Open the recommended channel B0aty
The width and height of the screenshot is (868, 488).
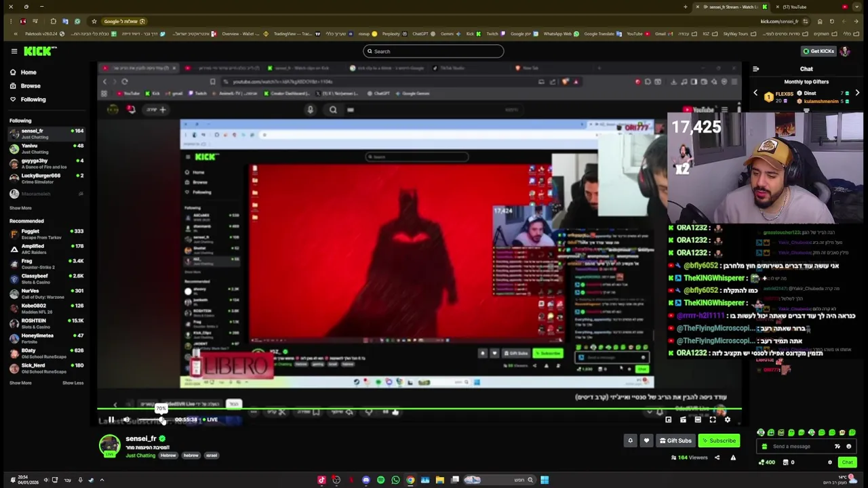(46, 353)
